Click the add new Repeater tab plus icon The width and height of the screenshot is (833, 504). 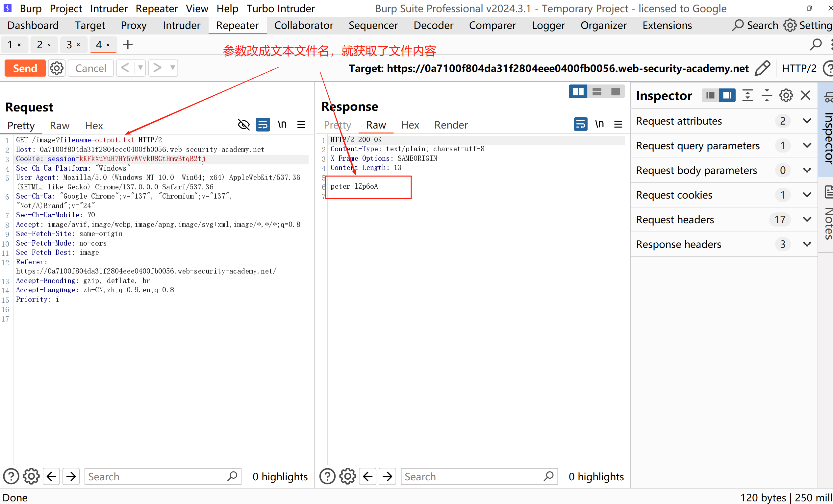(128, 45)
